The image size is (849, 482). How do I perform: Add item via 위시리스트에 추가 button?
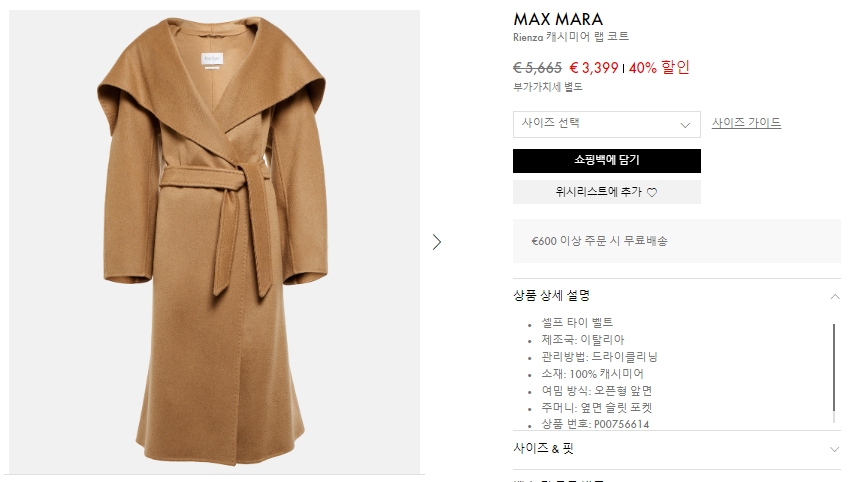point(606,192)
